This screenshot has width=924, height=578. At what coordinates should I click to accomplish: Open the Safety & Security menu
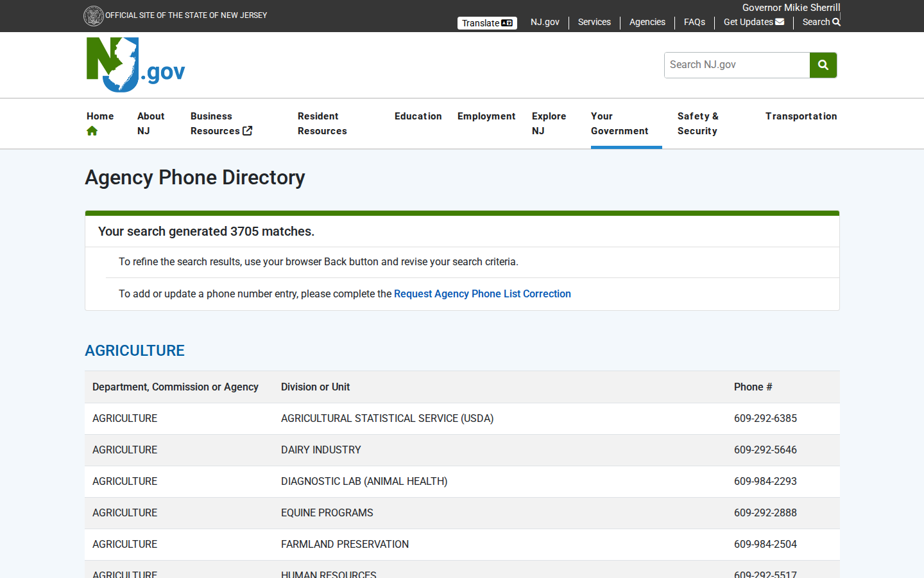pyautogui.click(x=698, y=123)
